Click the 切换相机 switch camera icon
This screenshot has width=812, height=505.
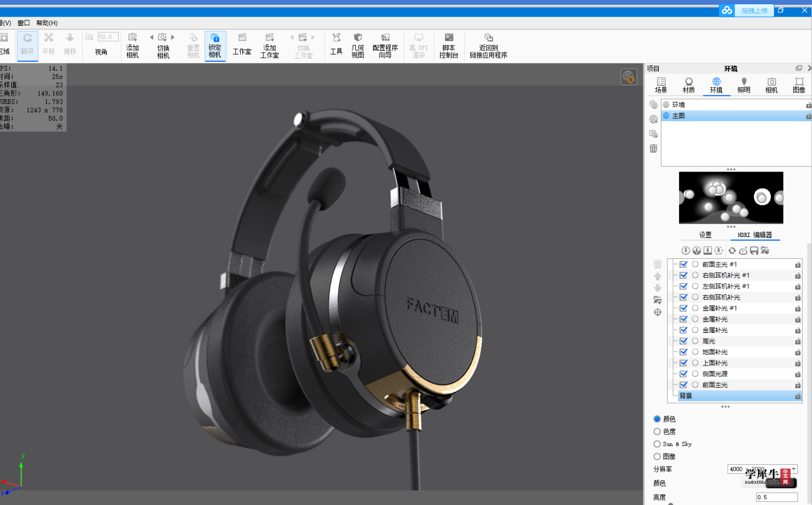click(163, 38)
